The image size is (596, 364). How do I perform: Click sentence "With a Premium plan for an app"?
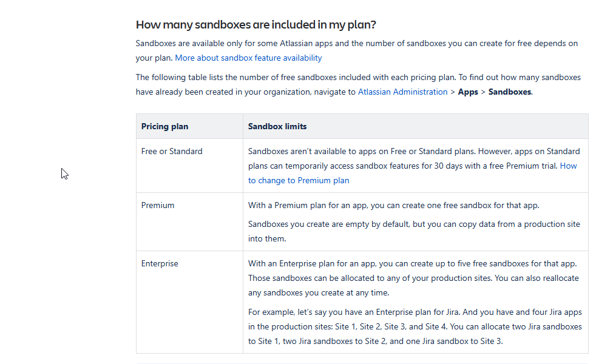393,206
